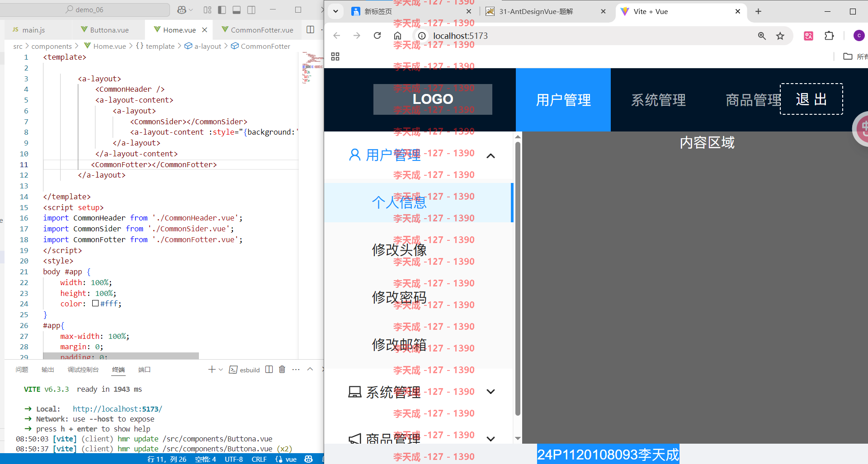
Task: Open the 输出 panel tab
Action: [47, 370]
